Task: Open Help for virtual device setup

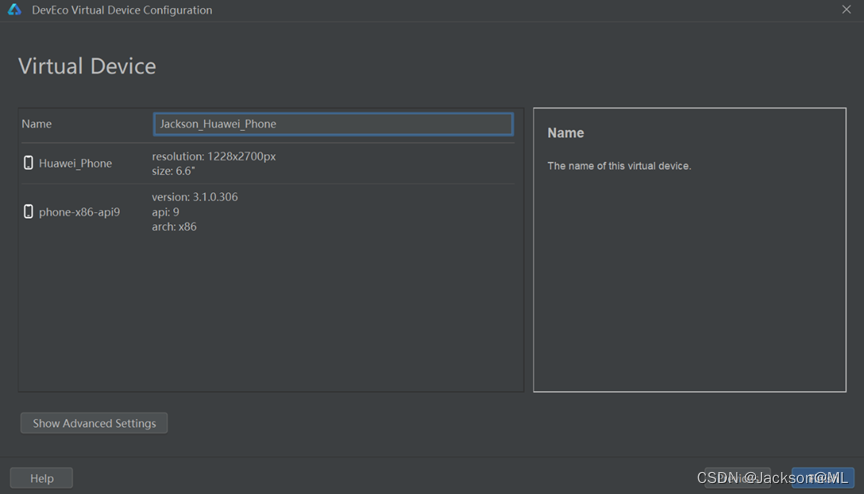Action: (41, 477)
